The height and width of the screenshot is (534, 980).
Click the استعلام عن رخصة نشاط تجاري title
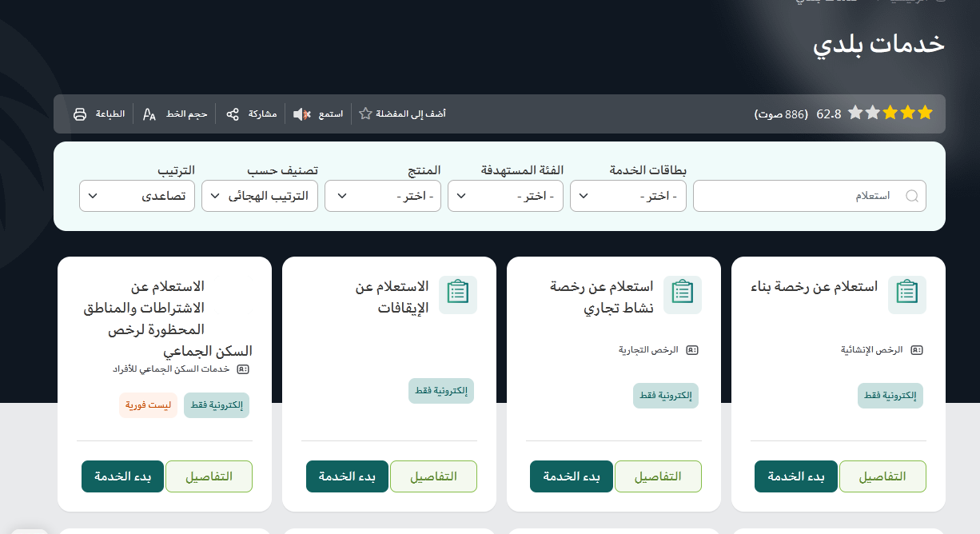click(x=601, y=297)
